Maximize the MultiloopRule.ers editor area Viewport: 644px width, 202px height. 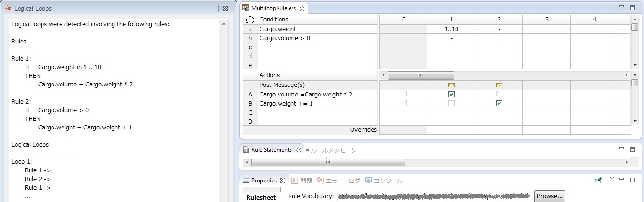(x=633, y=8)
